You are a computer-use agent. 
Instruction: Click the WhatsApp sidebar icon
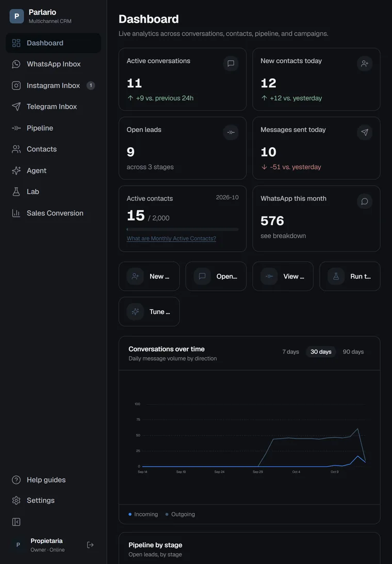click(x=16, y=64)
